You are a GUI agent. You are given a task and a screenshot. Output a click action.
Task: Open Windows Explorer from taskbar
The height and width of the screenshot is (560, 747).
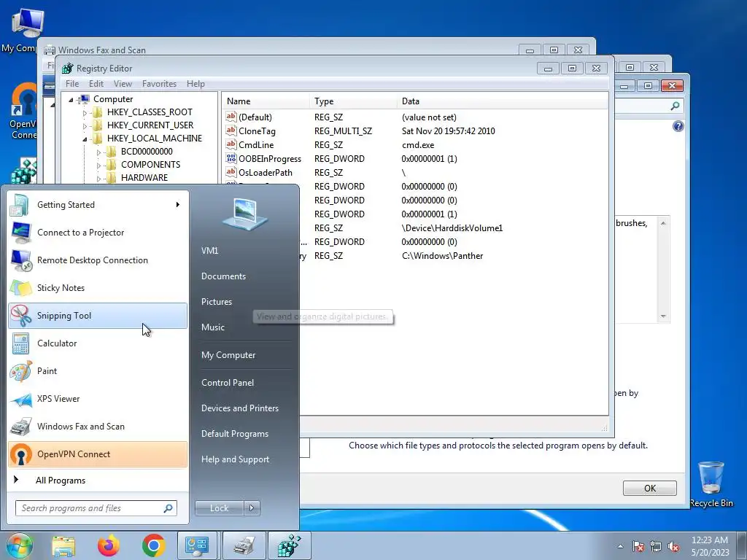[x=64, y=545]
